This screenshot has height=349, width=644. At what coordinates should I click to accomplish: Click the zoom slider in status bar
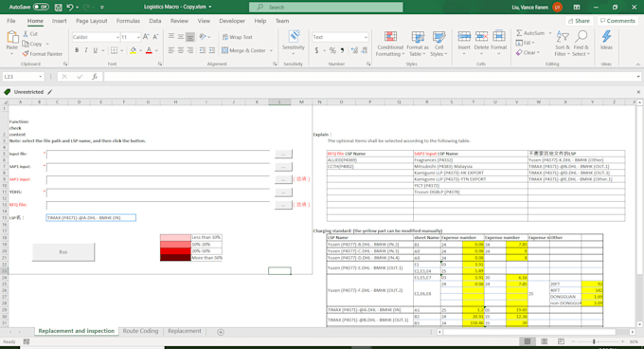tap(594, 341)
